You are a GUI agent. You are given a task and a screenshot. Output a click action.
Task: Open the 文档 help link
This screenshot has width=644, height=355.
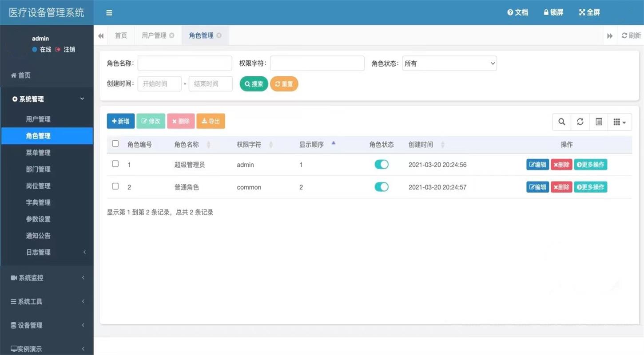pyautogui.click(x=518, y=12)
